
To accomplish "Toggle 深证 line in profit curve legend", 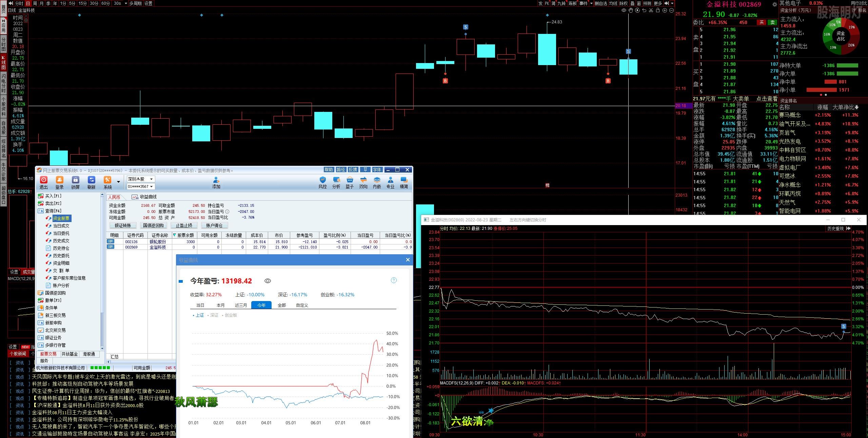I will 213,315.
